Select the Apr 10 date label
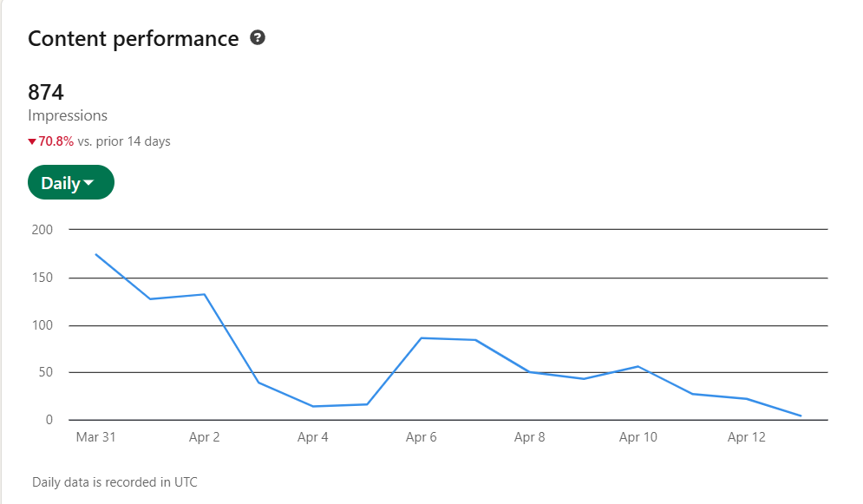 coord(638,437)
